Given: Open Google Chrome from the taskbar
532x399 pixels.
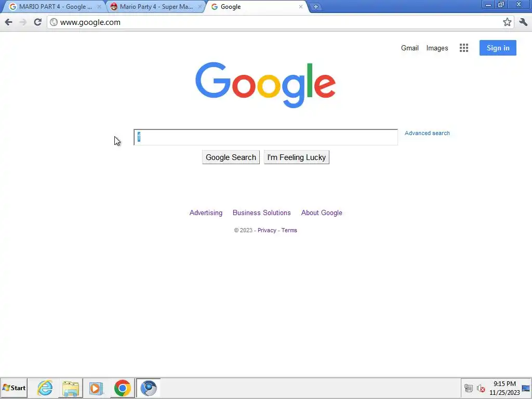Looking at the screenshot, I should (x=123, y=388).
